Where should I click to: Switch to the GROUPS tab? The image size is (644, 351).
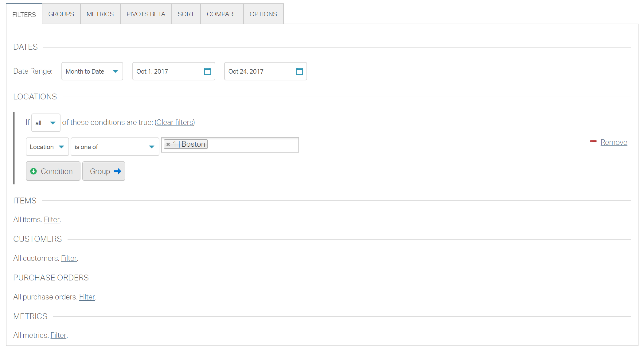61,14
